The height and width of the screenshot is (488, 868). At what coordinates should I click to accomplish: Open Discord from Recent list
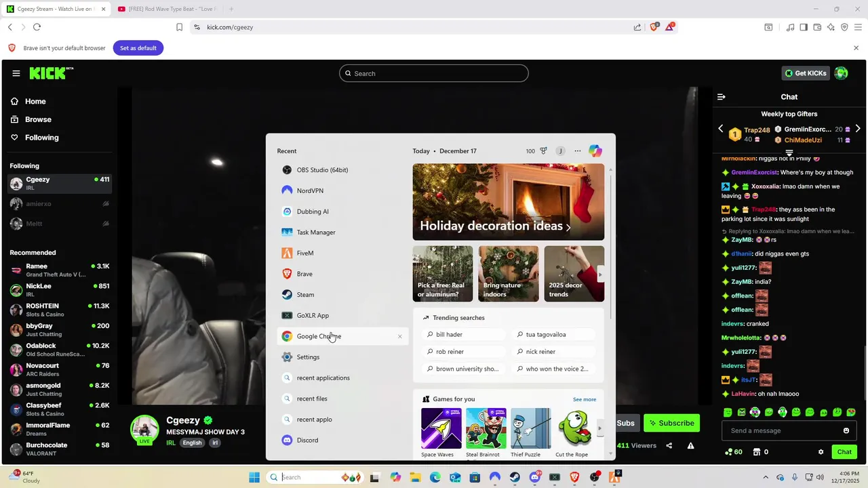click(342, 441)
